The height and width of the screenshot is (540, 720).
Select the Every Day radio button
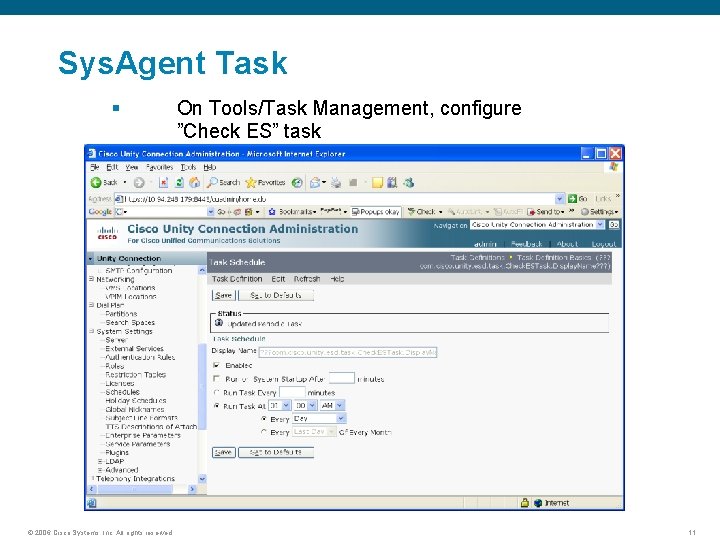click(264, 419)
